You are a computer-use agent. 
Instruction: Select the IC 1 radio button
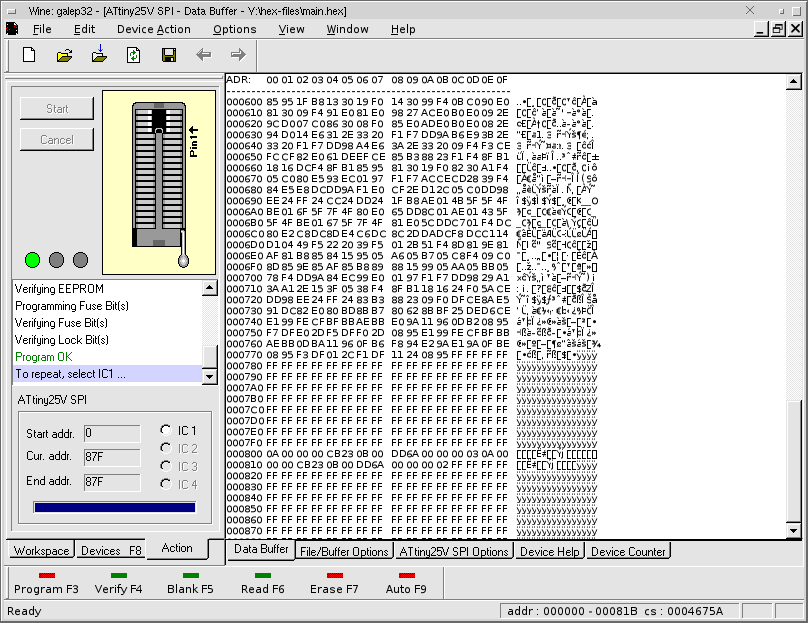[x=166, y=430]
